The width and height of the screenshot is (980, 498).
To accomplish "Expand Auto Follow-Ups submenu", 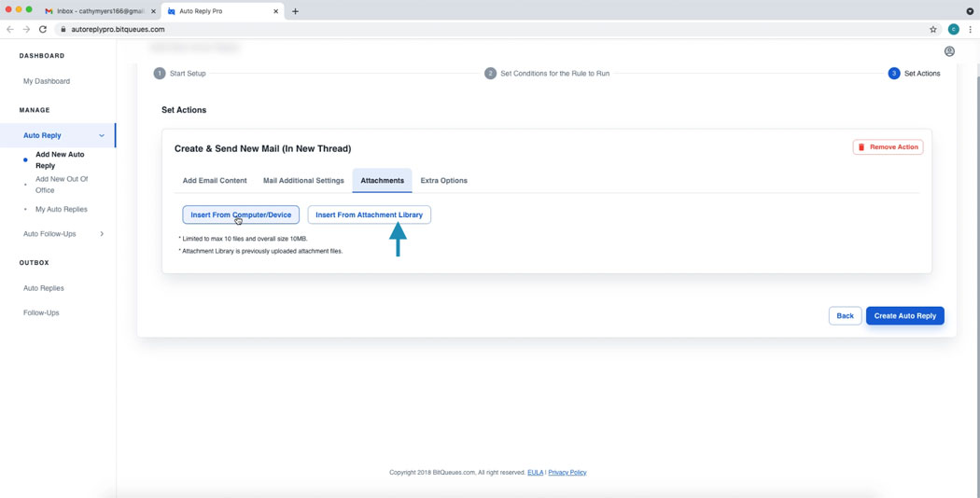I will (102, 234).
